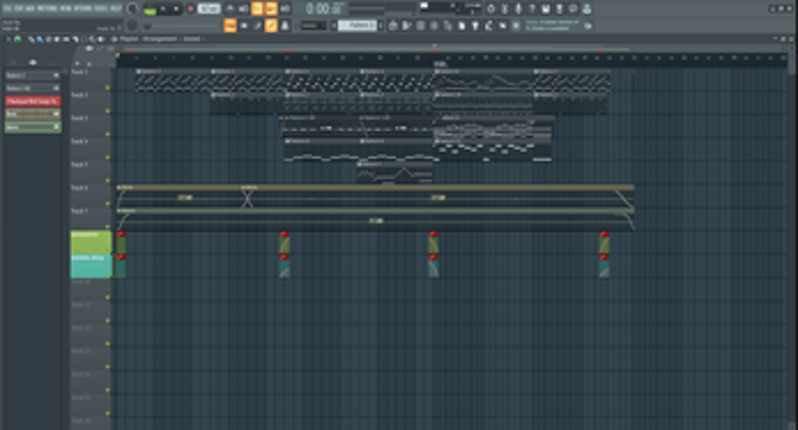
Task: Select the playlist draw pencil tool
Action: pos(31,39)
